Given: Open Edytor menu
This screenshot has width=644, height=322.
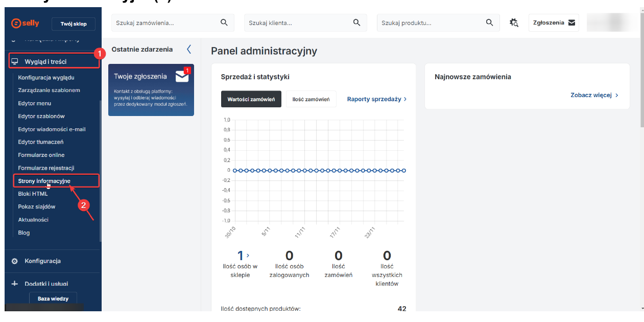Looking at the screenshot, I should point(35,103).
